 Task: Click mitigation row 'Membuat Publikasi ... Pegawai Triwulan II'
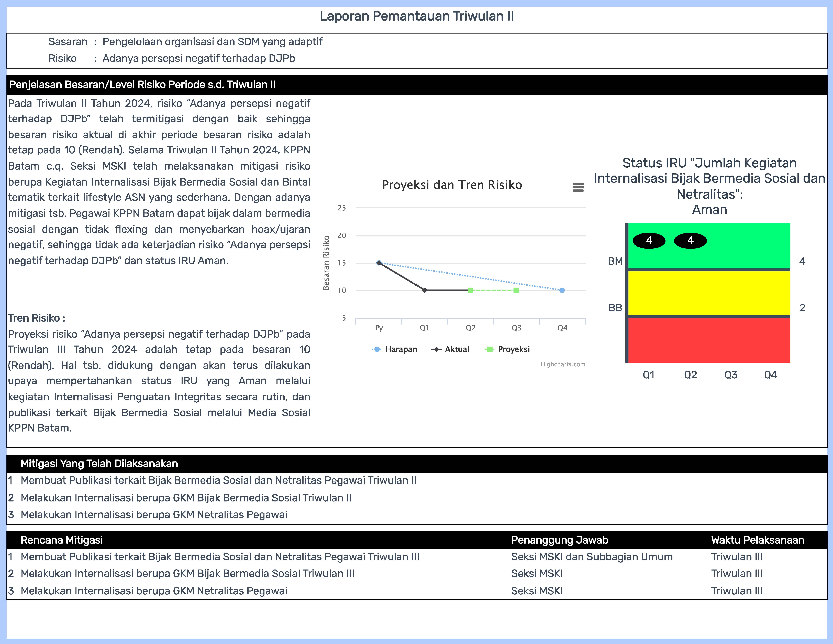pos(219,481)
